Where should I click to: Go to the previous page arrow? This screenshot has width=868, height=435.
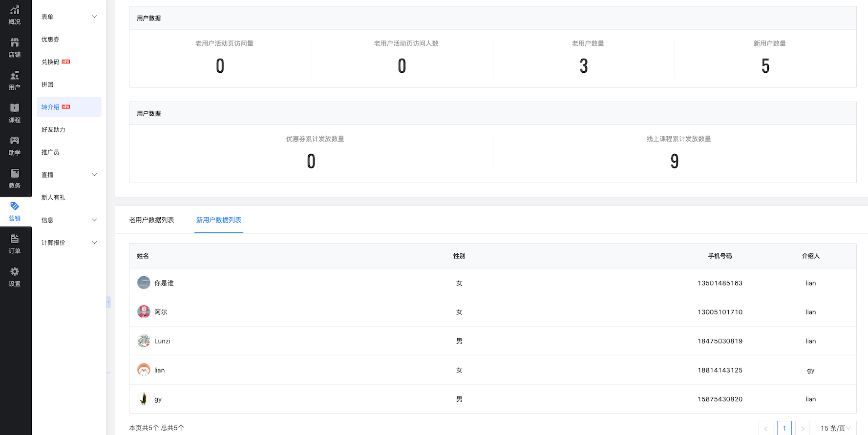pyautogui.click(x=766, y=428)
